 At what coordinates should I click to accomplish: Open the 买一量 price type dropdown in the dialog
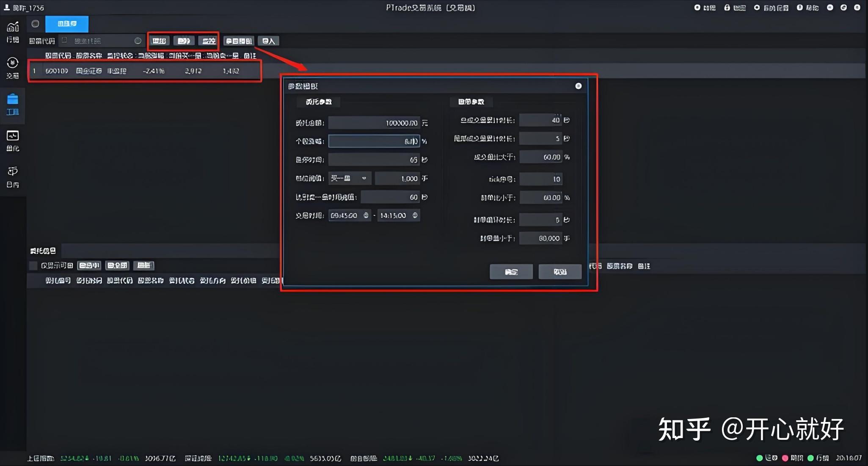click(x=349, y=178)
